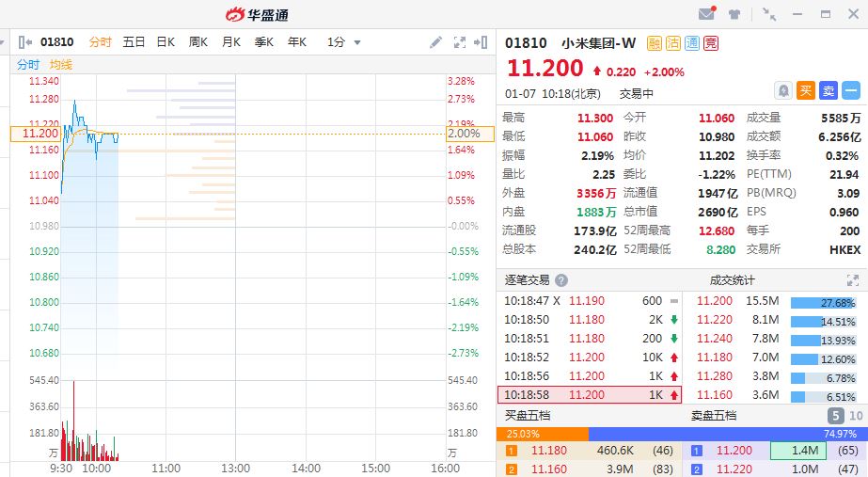Click the 52周最高 value 12.680

click(717, 231)
